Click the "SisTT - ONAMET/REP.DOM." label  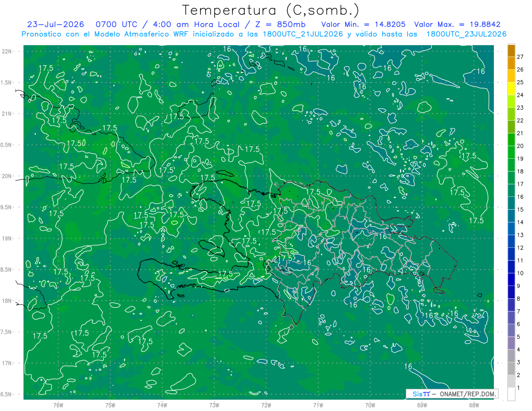tap(452, 394)
